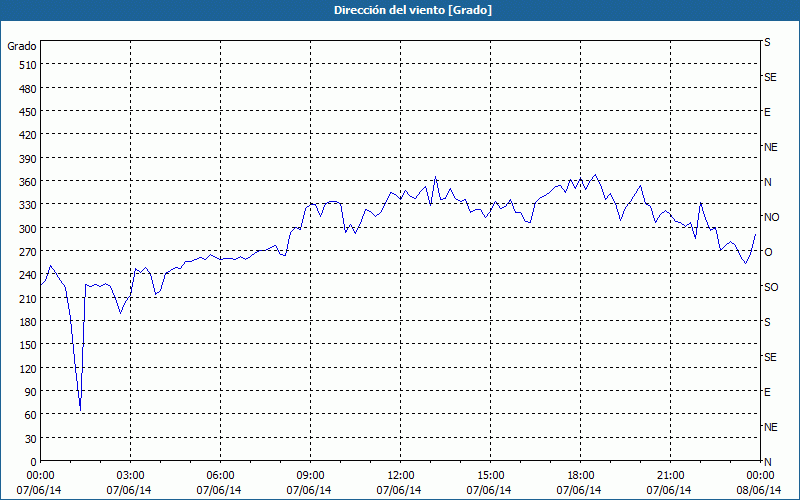
Task: Select the 'S' compass label level with 180
Action: pos(767,322)
